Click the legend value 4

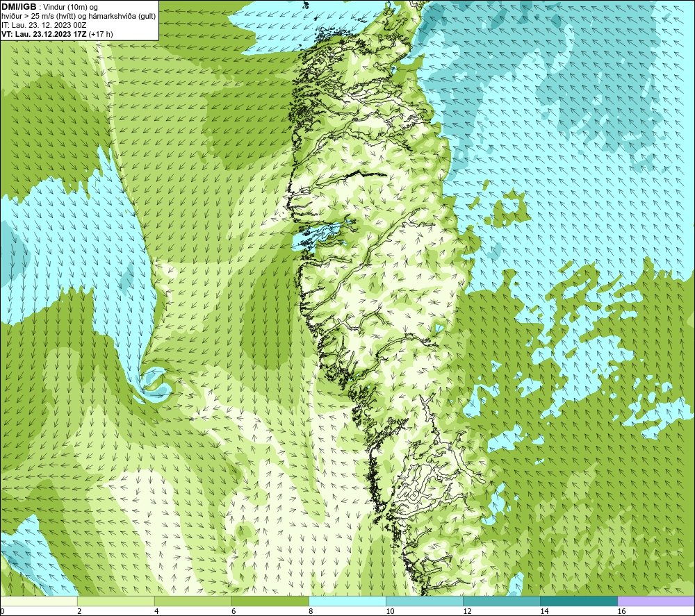coord(156,612)
